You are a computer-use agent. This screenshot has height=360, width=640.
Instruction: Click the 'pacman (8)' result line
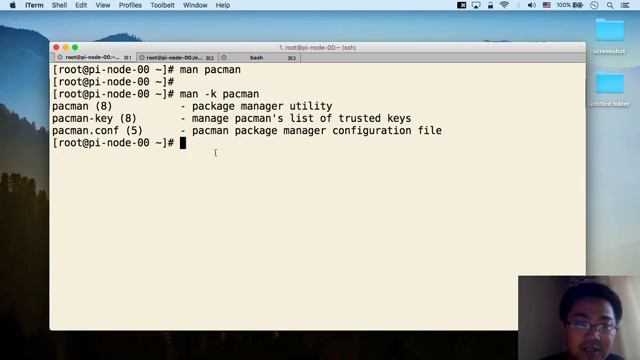coord(192,107)
